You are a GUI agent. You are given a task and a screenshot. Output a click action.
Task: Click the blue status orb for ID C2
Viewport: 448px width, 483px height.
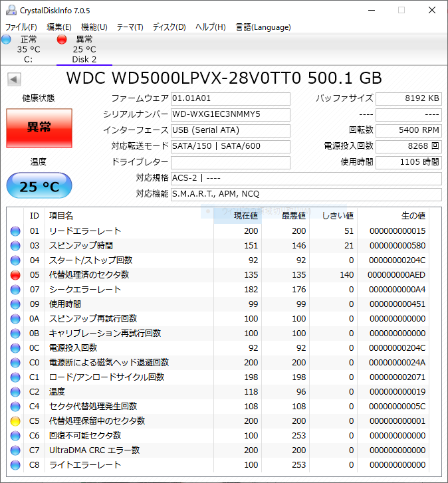click(15, 392)
